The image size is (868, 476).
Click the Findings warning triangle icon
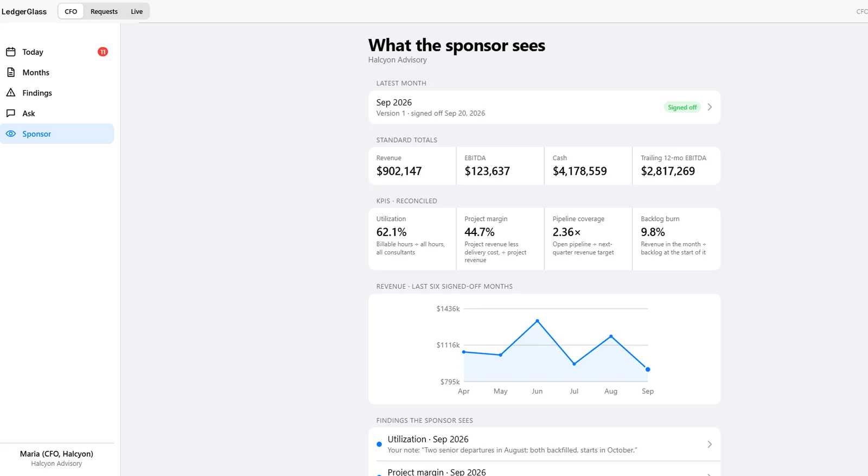[x=11, y=93]
